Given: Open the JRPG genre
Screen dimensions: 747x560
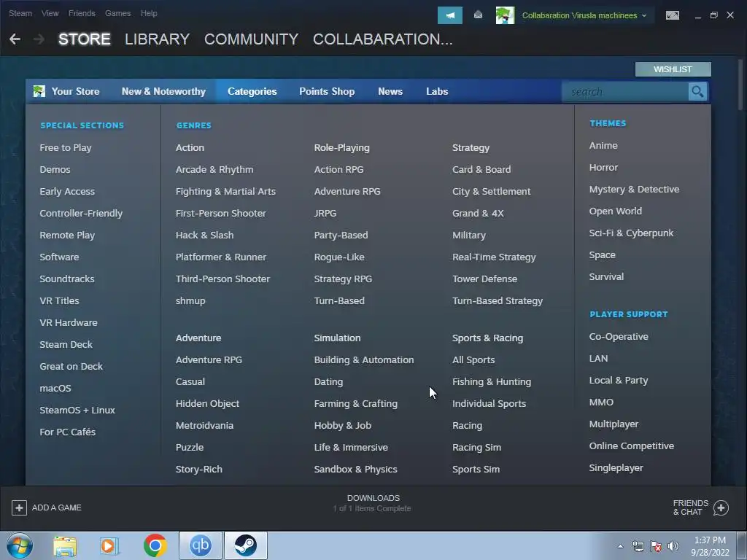Looking at the screenshot, I should 325,214.
